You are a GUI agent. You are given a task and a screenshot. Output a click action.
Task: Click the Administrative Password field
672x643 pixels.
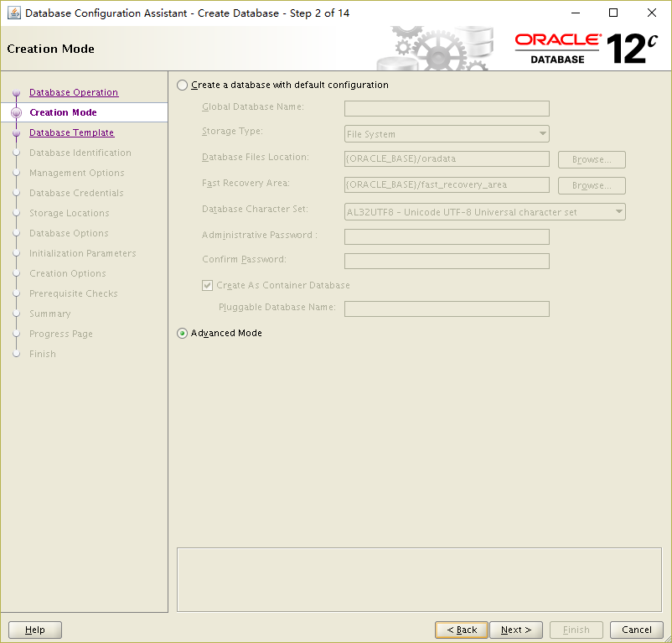[447, 236]
